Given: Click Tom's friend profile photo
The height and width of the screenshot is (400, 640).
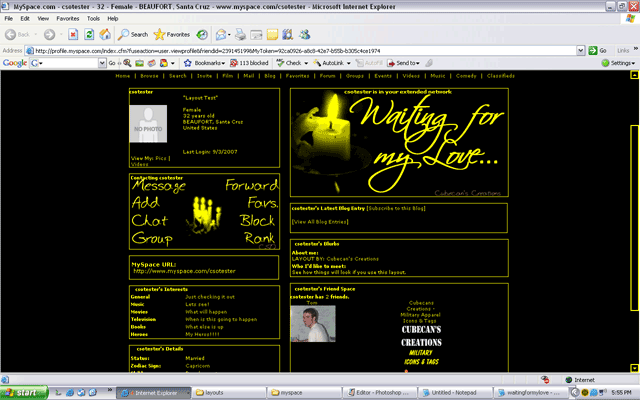Looking at the screenshot, I should point(313,324).
